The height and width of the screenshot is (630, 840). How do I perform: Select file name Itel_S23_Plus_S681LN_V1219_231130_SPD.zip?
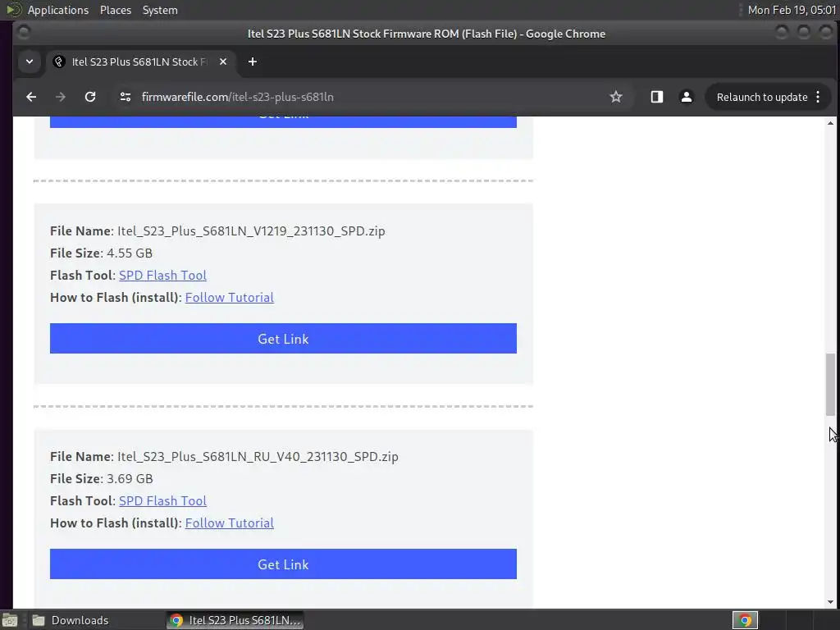click(x=251, y=231)
